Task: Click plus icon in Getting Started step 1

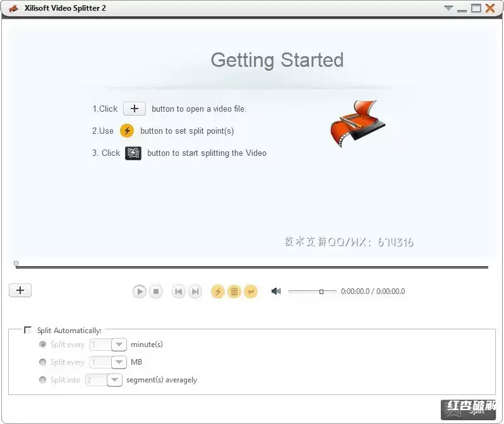Action: [x=135, y=109]
